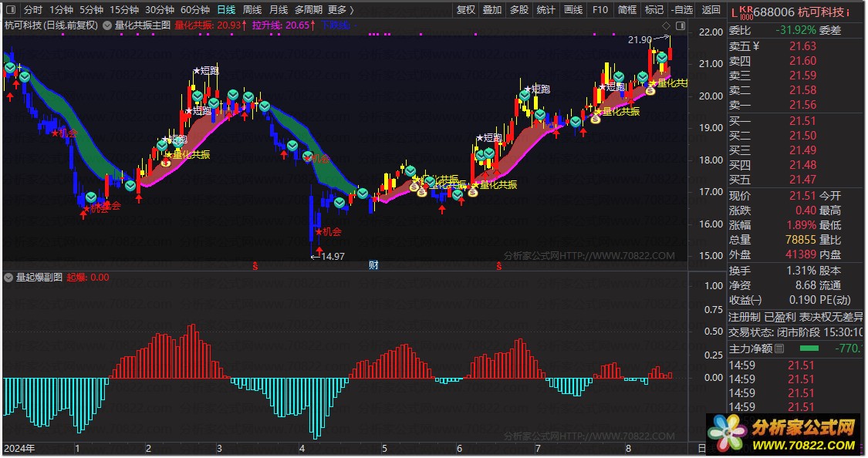868x458 pixels.
Task: Click the 外盘 41389 value
Action: [x=800, y=255]
